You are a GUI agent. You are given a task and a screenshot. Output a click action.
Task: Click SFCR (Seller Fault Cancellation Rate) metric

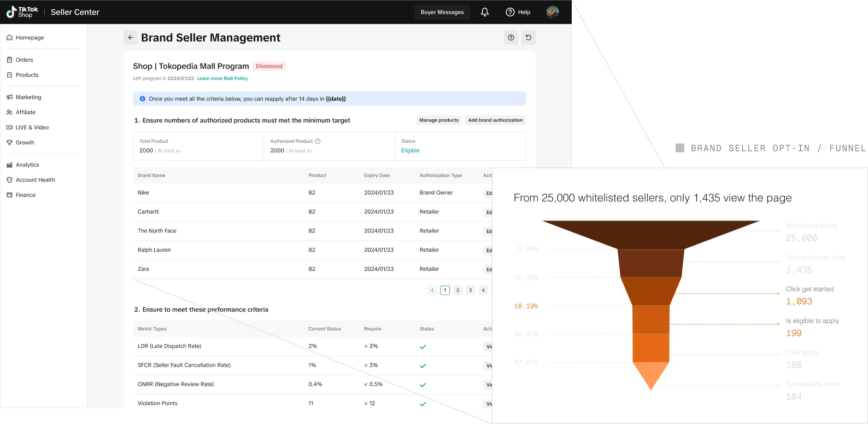184,365
